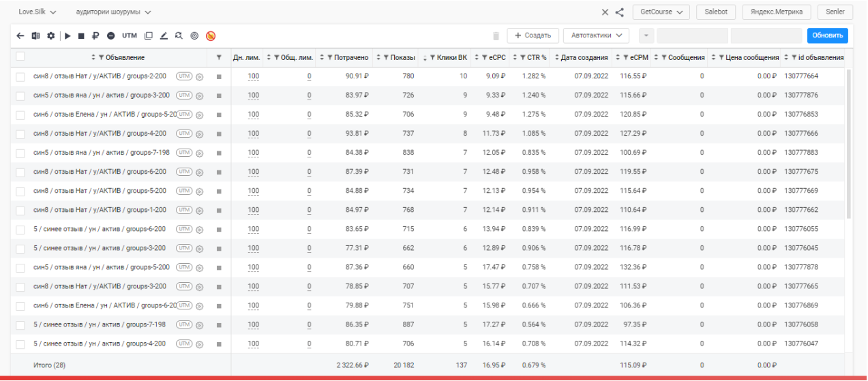868x381 pixels.
Task: Open the аудитории шоурумы campaign dropdown
Action: 114,12
